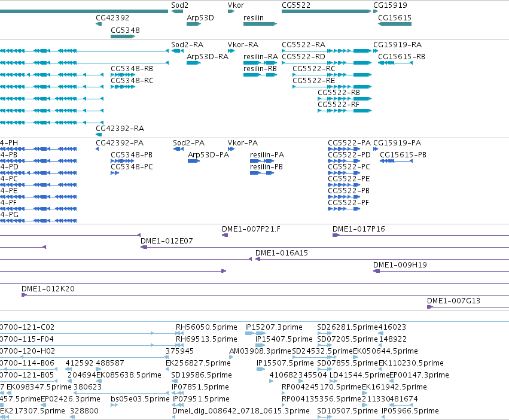This screenshot has width=509, height=420.
Task: Select transcript Sod2-RA
Action: (x=187, y=45)
